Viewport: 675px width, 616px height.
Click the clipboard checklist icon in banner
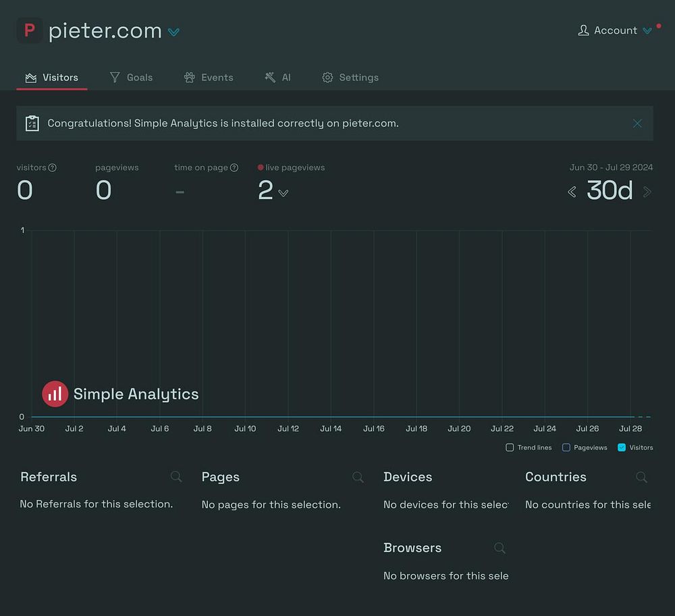32,123
